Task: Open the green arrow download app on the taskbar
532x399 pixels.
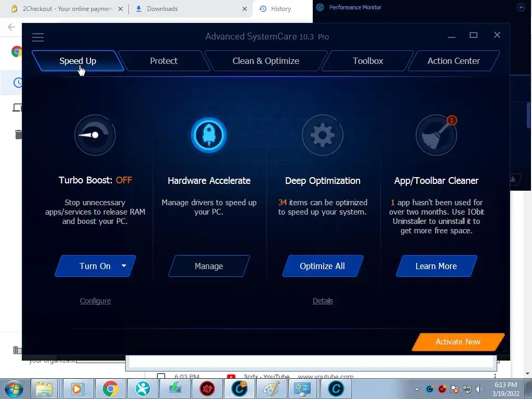Action: click(175, 389)
